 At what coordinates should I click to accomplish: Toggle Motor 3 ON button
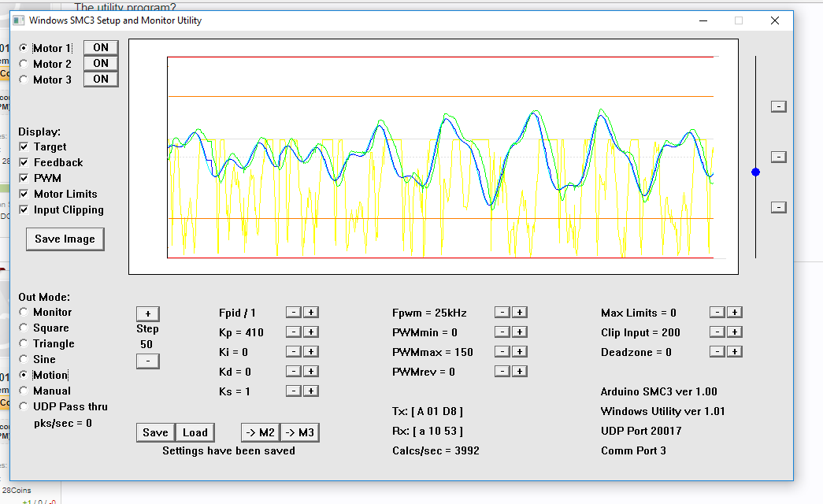(101, 79)
